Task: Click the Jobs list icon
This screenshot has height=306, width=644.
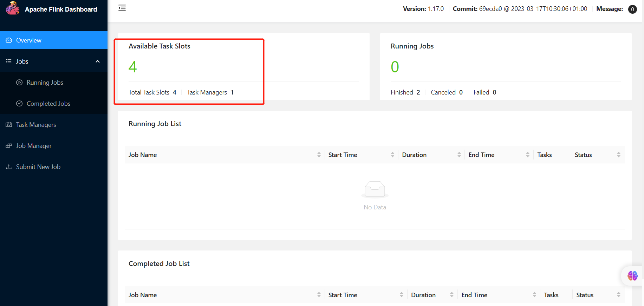Action: point(9,61)
